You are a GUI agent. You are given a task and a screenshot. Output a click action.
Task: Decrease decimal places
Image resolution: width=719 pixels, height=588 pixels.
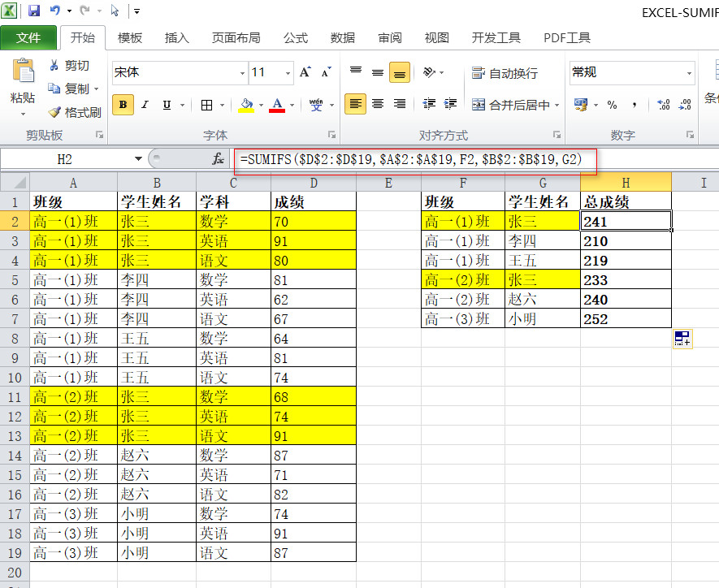point(685,105)
